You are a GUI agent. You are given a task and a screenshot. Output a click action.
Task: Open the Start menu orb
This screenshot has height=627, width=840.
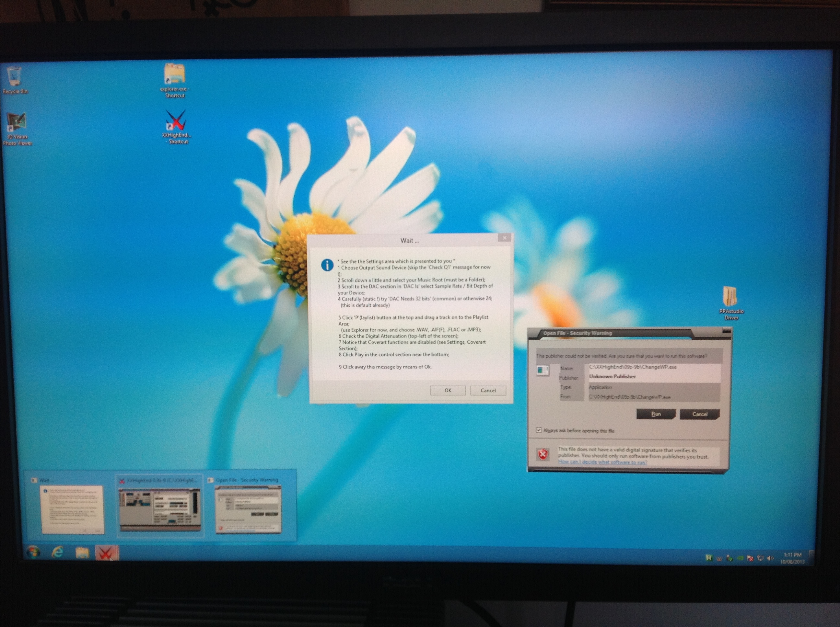(x=33, y=552)
